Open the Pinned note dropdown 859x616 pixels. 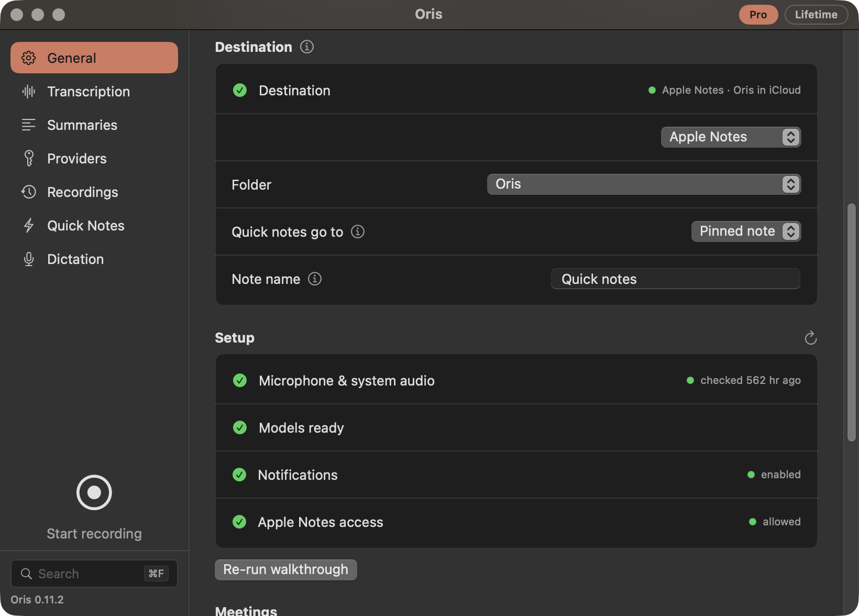pos(746,231)
